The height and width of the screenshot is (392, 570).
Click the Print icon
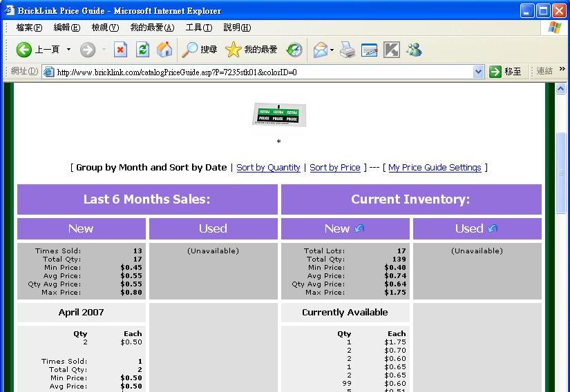pos(348,50)
